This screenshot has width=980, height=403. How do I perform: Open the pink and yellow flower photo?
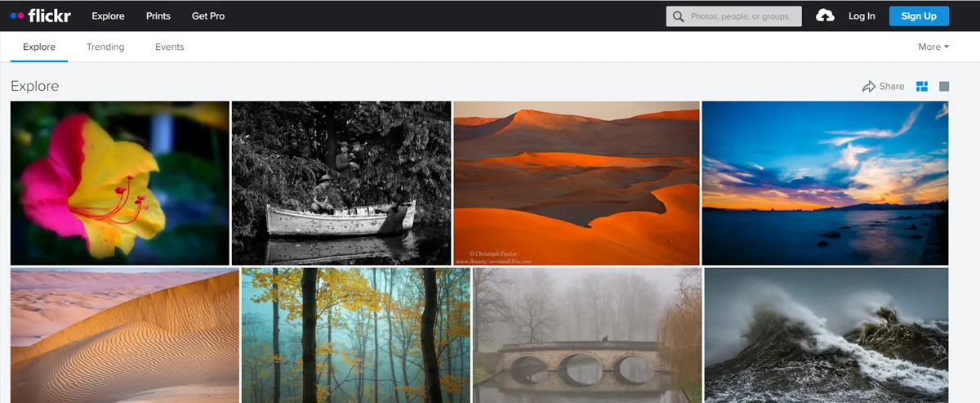coord(120,183)
